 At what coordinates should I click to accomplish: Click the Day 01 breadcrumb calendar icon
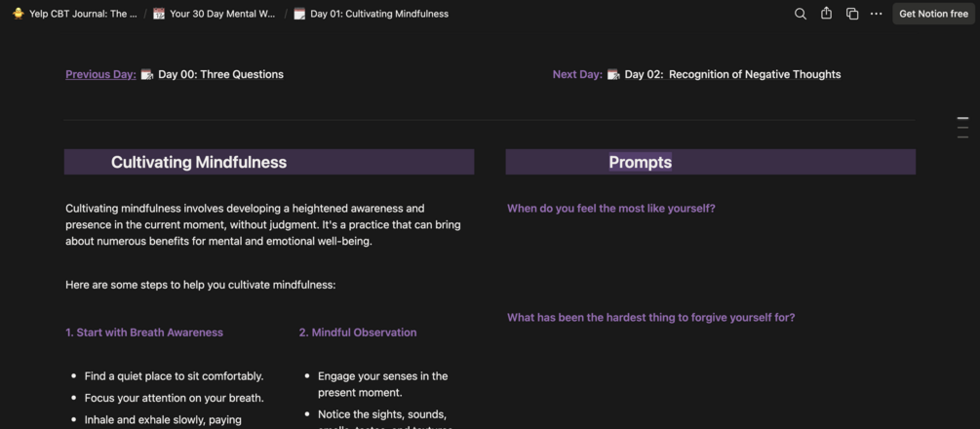click(x=299, y=14)
